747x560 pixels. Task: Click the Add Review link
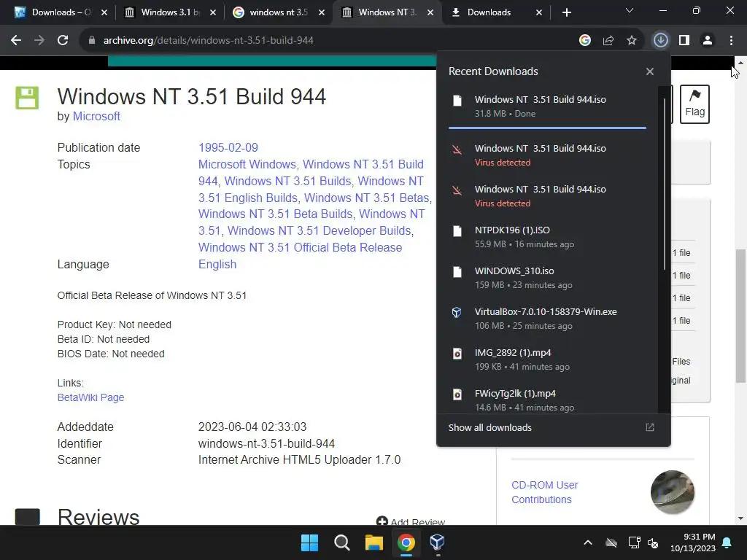point(411,522)
